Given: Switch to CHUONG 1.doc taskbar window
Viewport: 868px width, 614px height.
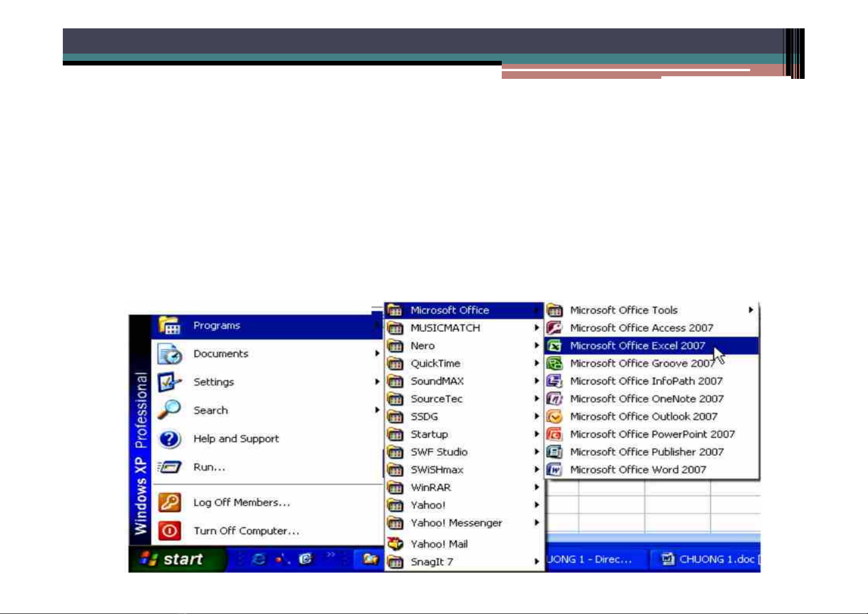Looking at the screenshot, I should pos(711,559).
